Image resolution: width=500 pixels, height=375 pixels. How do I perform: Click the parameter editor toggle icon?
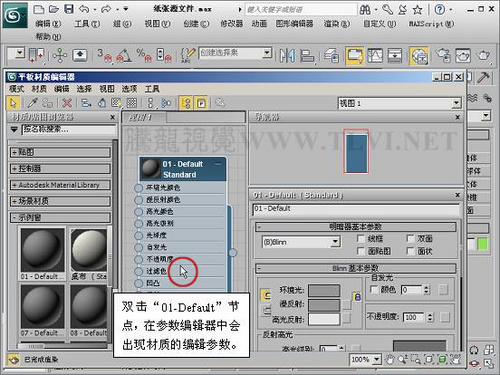[201, 103]
